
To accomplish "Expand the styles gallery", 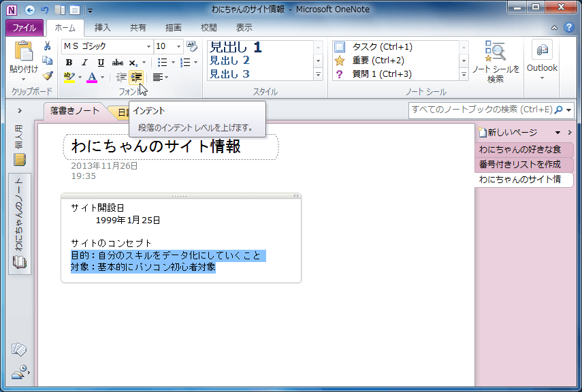I will pyautogui.click(x=318, y=75).
